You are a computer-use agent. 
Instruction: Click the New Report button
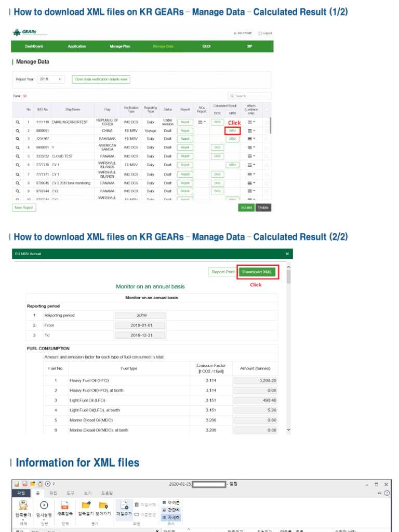click(24, 208)
